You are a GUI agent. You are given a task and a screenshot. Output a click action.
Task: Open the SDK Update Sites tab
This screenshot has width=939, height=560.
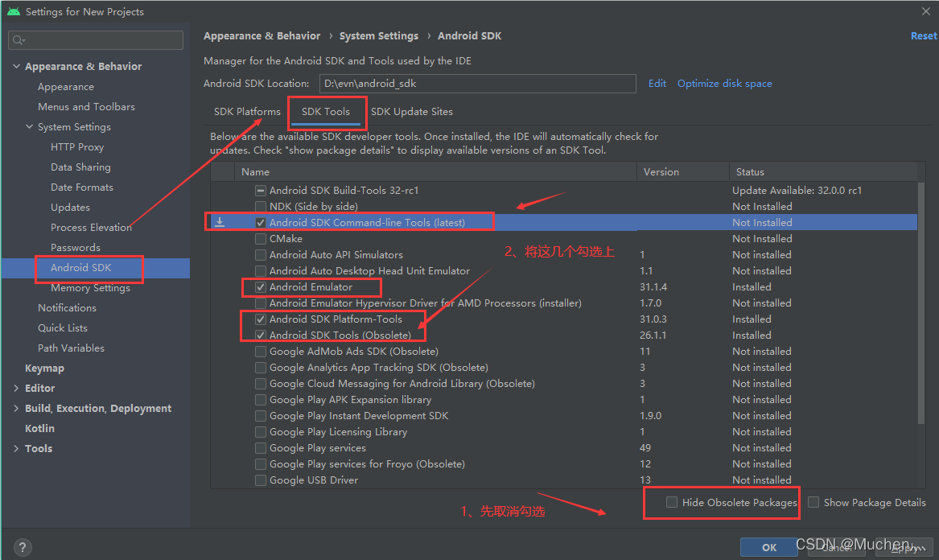pyautogui.click(x=411, y=111)
